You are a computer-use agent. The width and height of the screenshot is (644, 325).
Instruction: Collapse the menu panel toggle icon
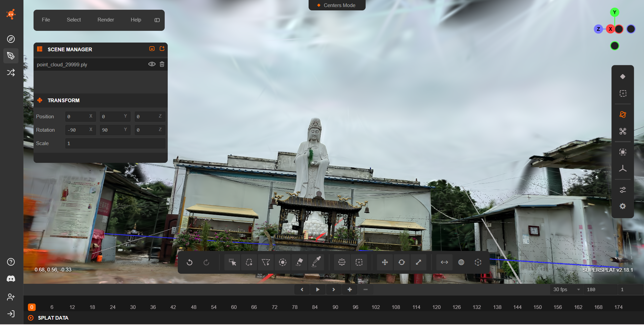[157, 20]
